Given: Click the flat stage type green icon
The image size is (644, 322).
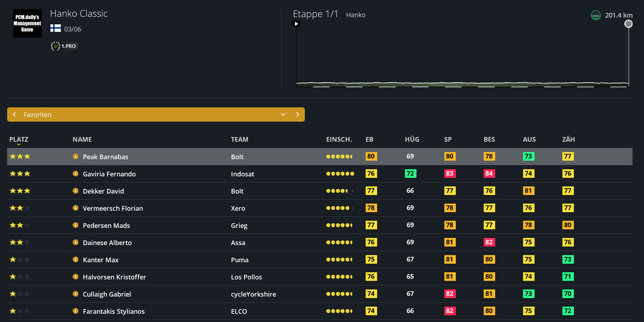Looking at the screenshot, I should [596, 15].
